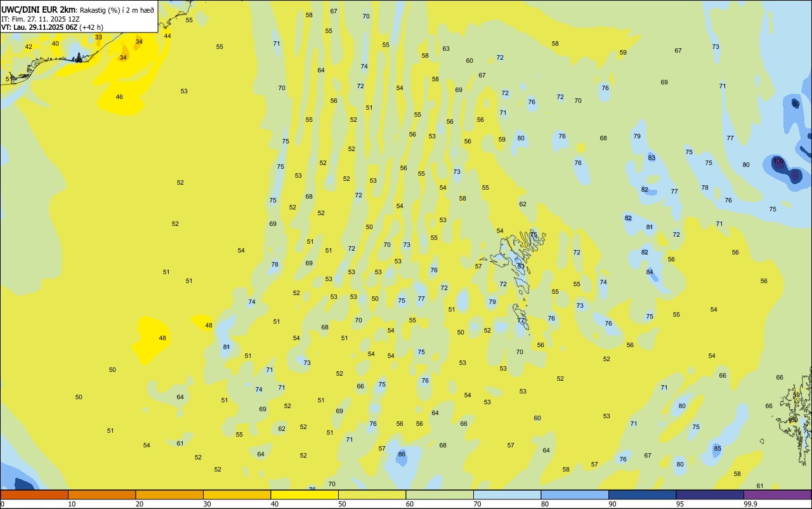Click the '85' humidity value on the map
The width and height of the screenshot is (812, 509).
717,449
